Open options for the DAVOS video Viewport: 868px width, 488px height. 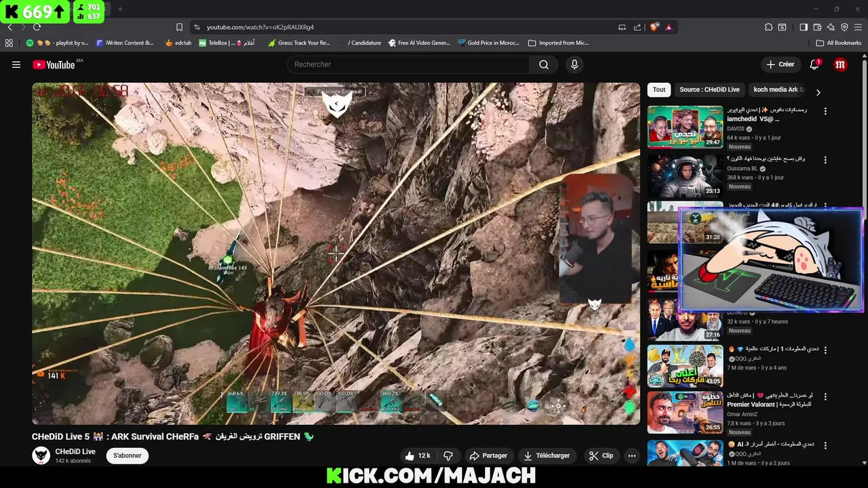(825, 111)
